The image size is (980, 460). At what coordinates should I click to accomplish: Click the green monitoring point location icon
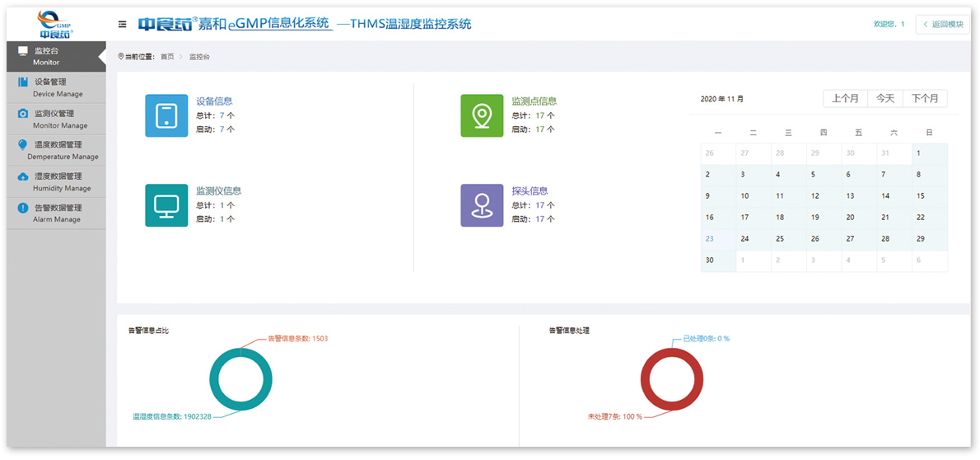[482, 115]
